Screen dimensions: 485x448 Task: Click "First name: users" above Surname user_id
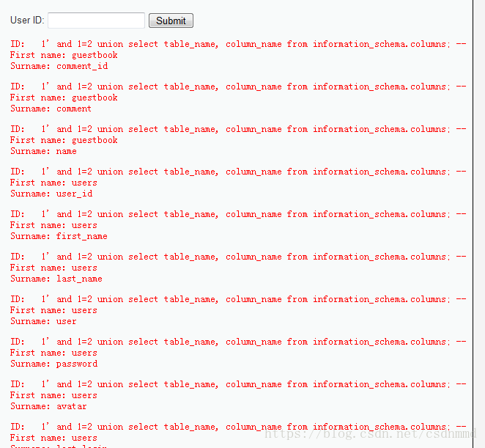pos(53,183)
